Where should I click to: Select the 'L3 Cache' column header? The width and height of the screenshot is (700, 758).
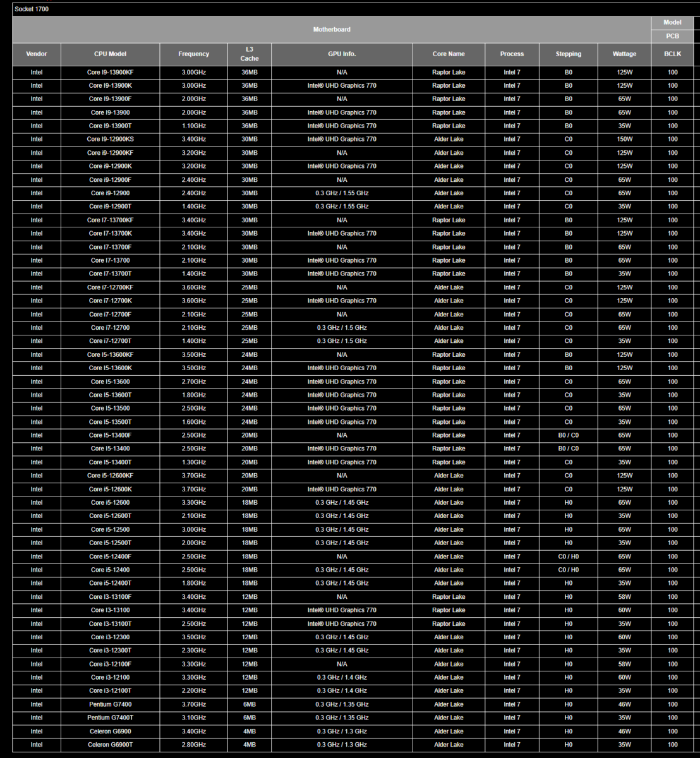pos(250,54)
